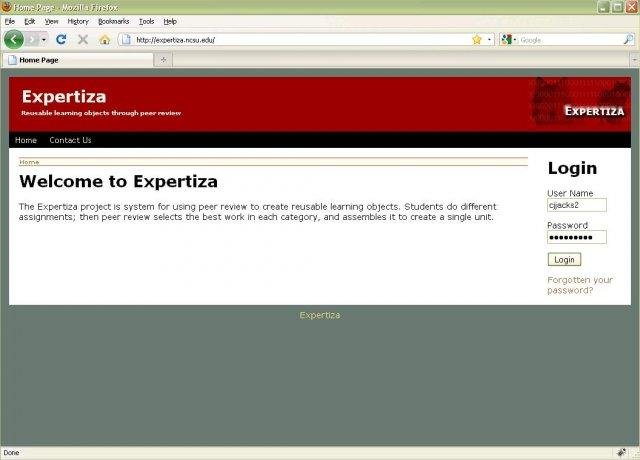Select the Home Page tab
640x460 pixels.
(x=78, y=60)
